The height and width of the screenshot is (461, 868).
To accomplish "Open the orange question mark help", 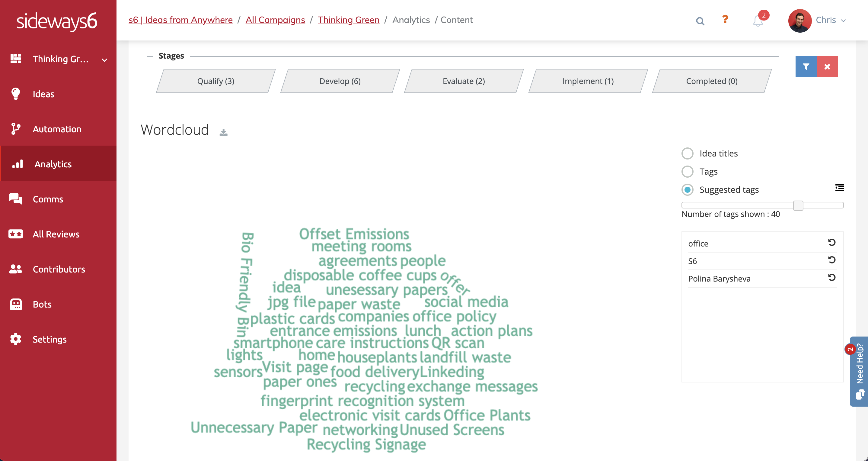I will point(725,19).
